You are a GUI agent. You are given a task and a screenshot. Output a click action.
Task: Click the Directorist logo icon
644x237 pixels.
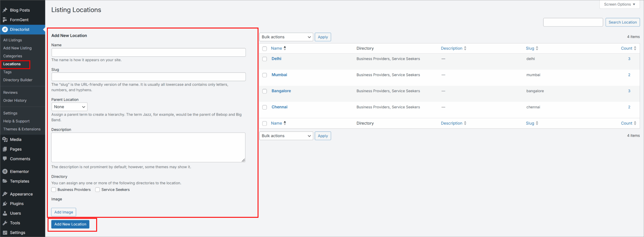(x=5, y=29)
